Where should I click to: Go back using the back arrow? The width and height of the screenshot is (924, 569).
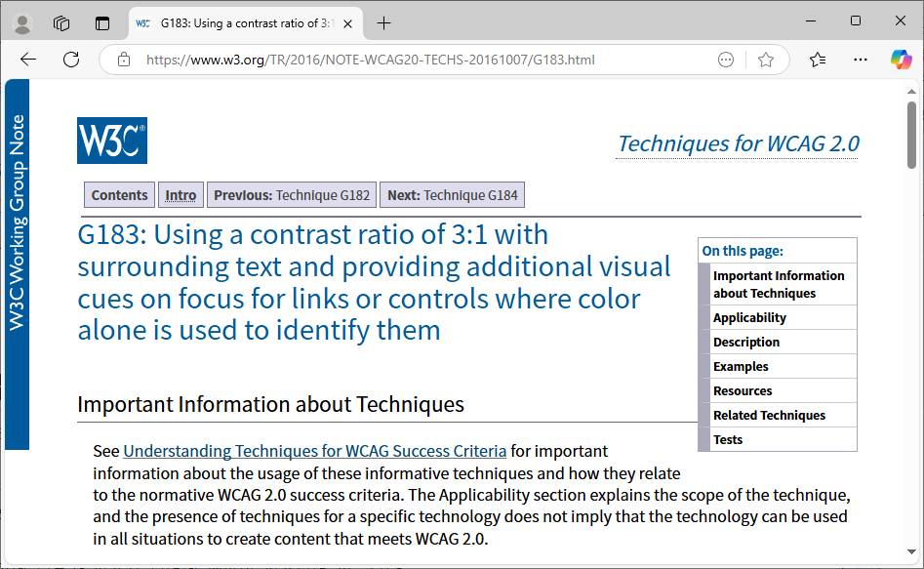pyautogui.click(x=28, y=60)
